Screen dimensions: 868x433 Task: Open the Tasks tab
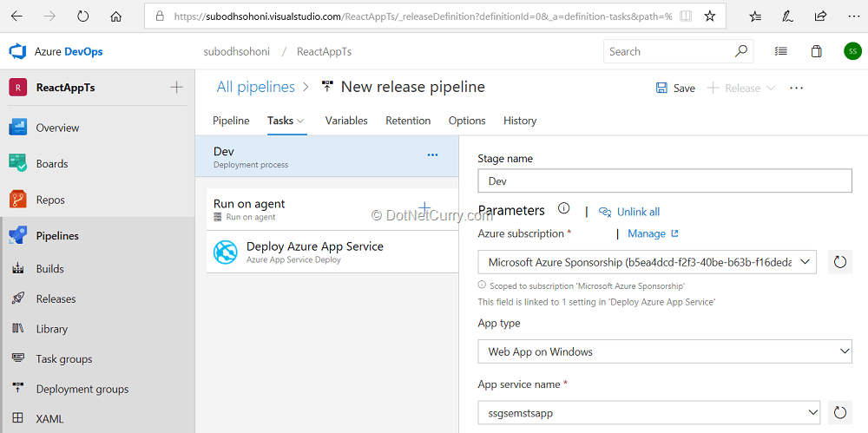[286, 121]
